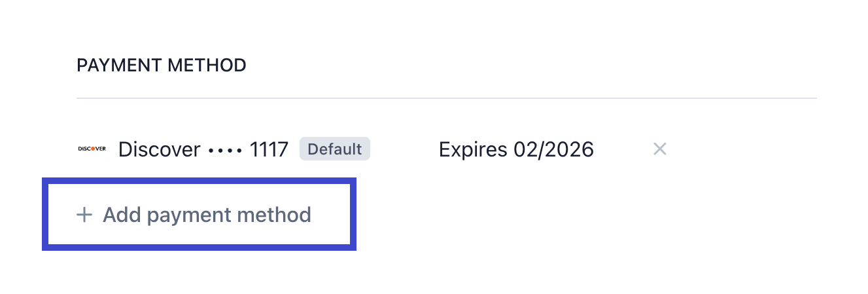Viewport: 868px width, 294px height.
Task: Click the masked card number dots
Action: (225, 150)
